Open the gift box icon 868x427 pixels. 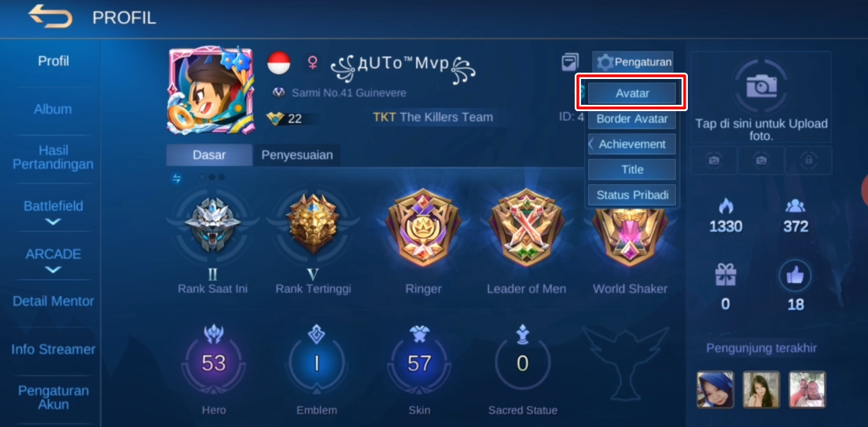click(x=726, y=275)
